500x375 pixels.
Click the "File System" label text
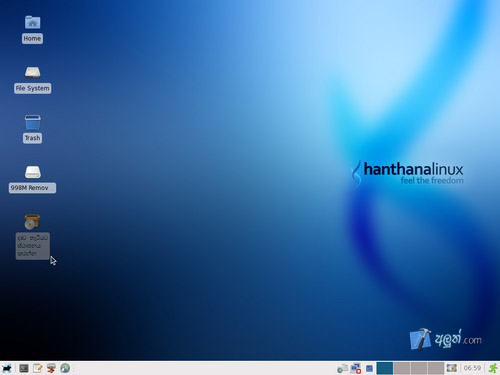click(32, 88)
